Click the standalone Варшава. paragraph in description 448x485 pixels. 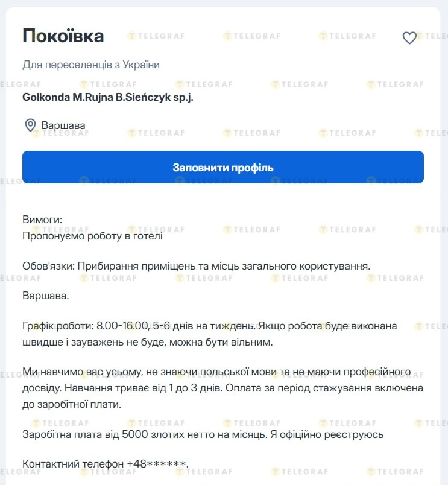[x=46, y=296]
